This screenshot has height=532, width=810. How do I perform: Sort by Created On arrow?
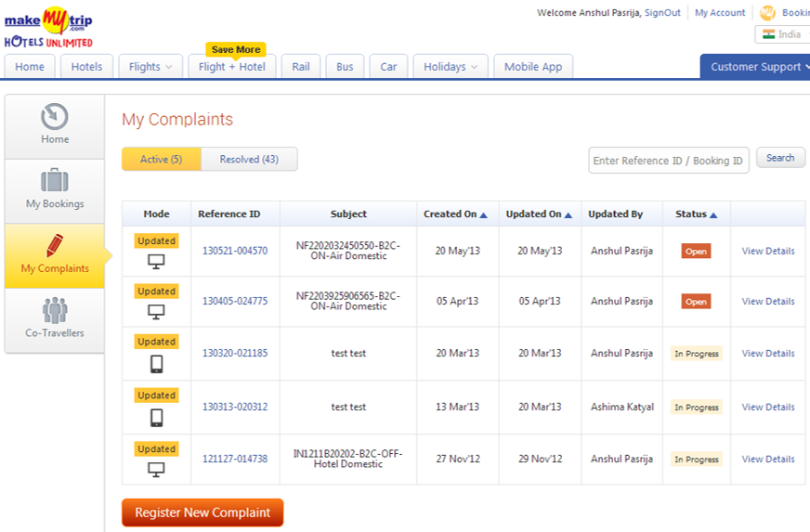484,214
